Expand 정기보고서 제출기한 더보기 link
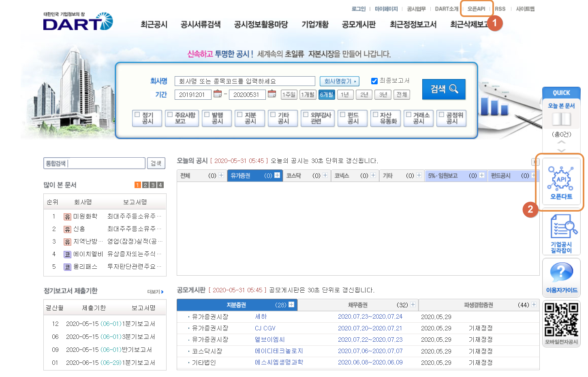The image size is (588, 377). coord(156,291)
